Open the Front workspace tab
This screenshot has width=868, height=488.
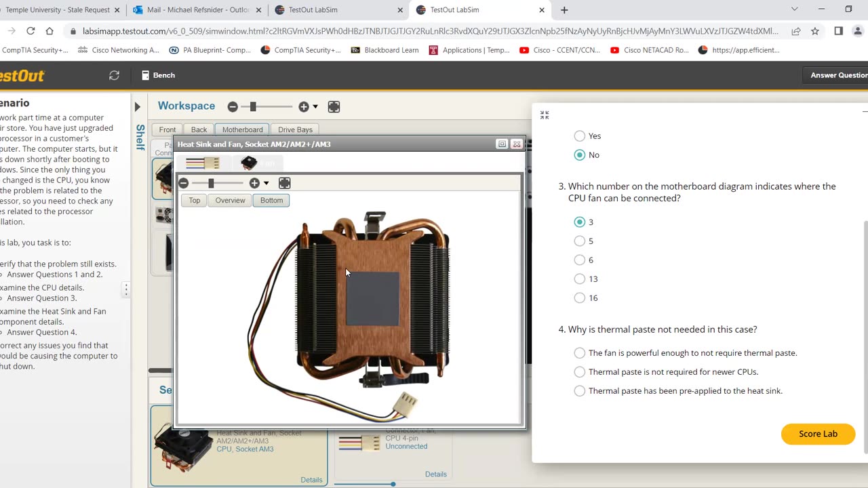167,129
